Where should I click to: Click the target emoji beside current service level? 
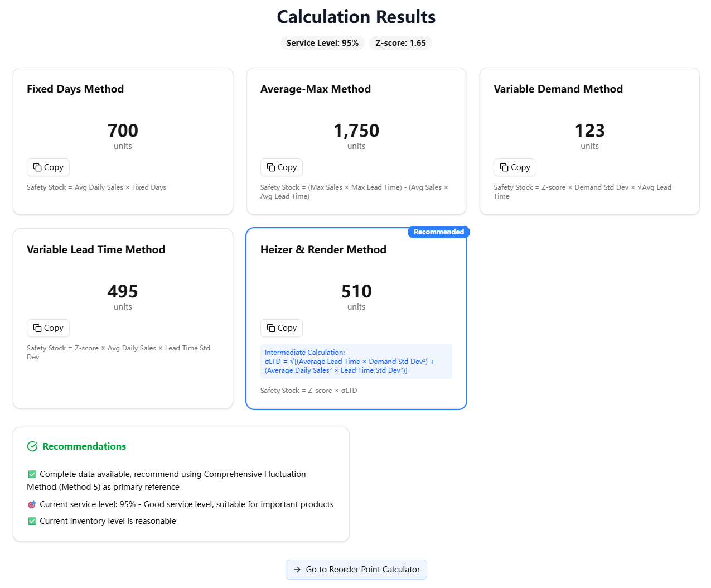click(32, 504)
